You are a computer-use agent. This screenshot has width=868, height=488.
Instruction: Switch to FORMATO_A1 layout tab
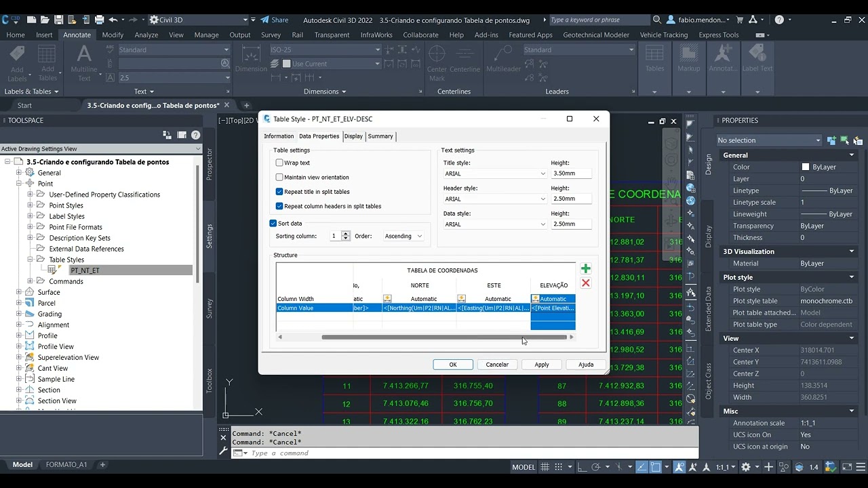[66, 465]
